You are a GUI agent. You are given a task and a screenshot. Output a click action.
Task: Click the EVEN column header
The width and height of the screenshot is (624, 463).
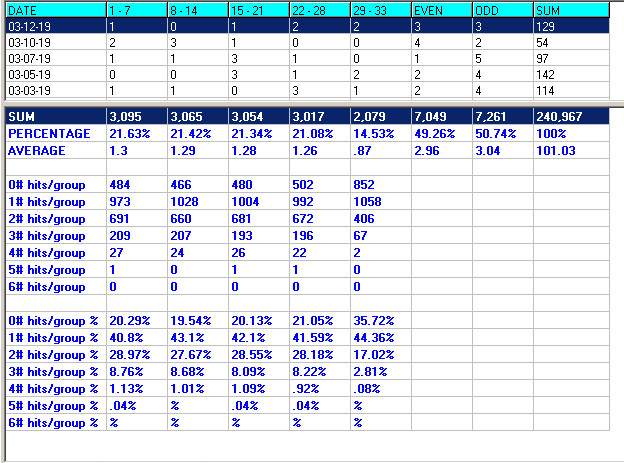[x=441, y=10]
